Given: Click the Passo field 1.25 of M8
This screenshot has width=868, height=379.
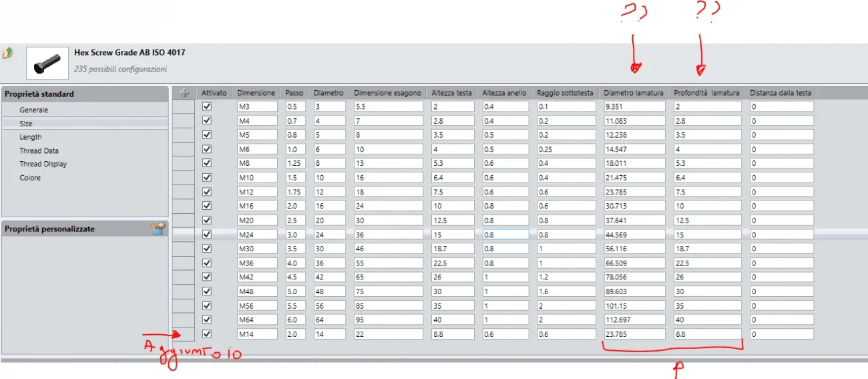Looking at the screenshot, I should [x=295, y=163].
